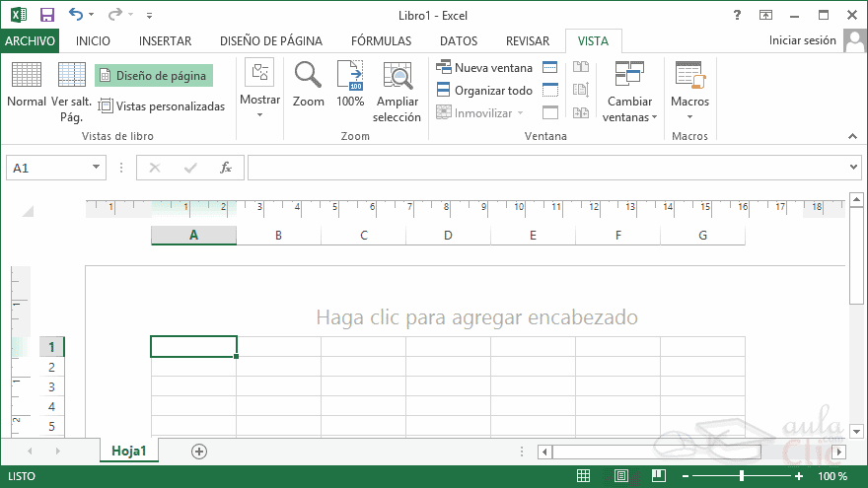868x488 pixels.
Task: Click the insert function fx icon
Action: 226,168
